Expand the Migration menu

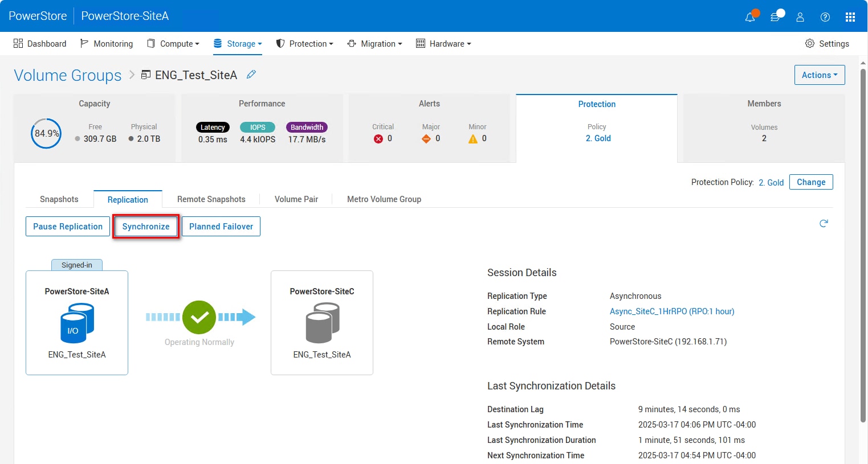point(374,43)
